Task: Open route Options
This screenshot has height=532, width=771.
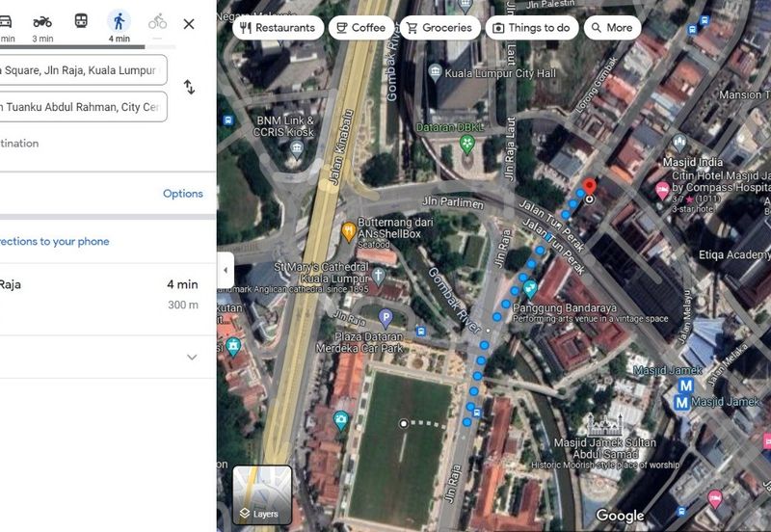Action: pyautogui.click(x=182, y=194)
